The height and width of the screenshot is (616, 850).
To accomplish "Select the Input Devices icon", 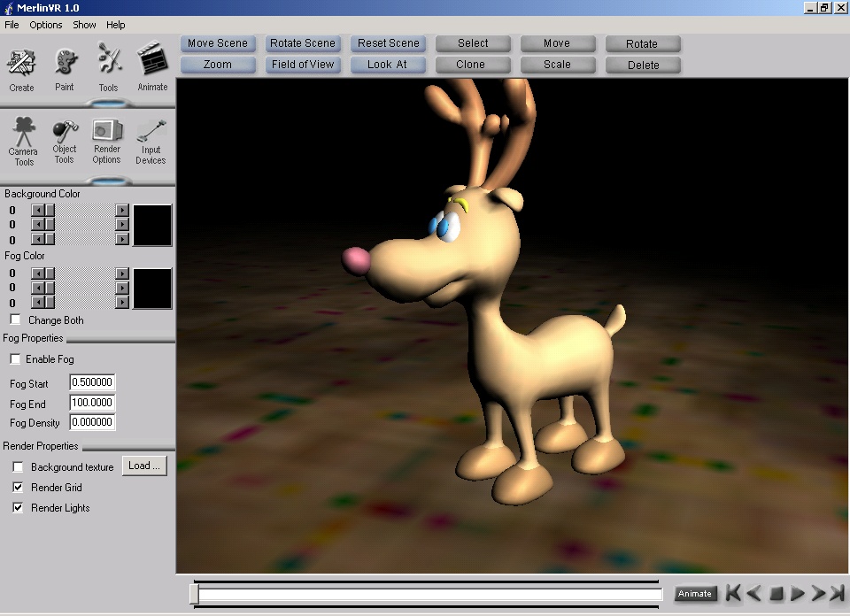I will (x=151, y=142).
